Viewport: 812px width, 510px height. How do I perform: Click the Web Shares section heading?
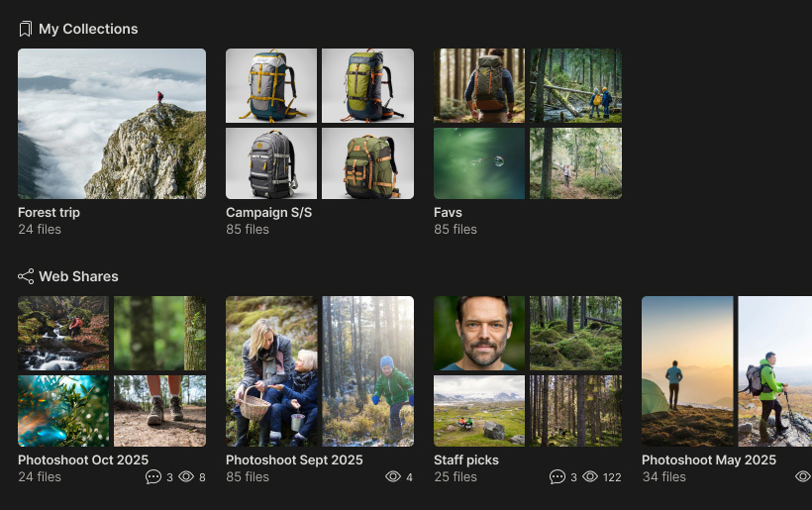(78, 276)
